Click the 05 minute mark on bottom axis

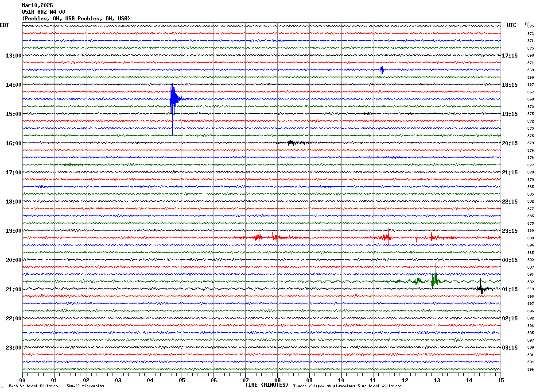(182, 380)
